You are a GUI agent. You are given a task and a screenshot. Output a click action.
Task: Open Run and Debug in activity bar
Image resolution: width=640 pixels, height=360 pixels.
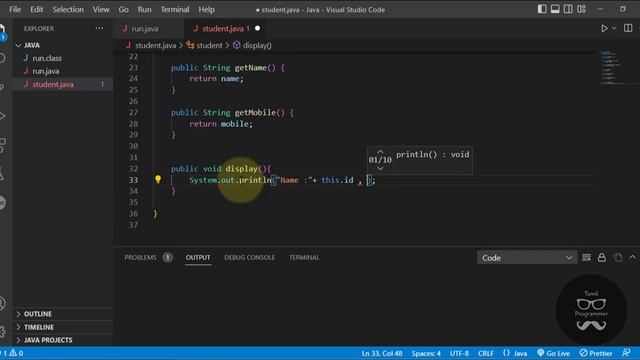(x=2, y=116)
